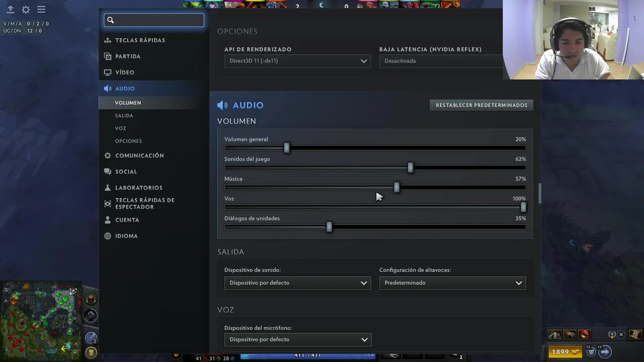This screenshot has height=362, width=644.
Task: Open the Teclas Rápidas settings section
Action: pyautogui.click(x=140, y=40)
